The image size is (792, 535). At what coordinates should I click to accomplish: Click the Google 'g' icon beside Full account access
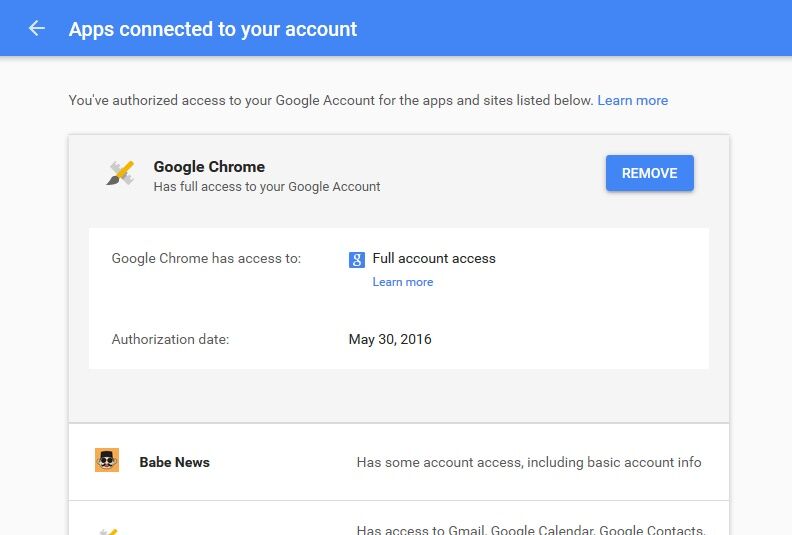(x=357, y=260)
